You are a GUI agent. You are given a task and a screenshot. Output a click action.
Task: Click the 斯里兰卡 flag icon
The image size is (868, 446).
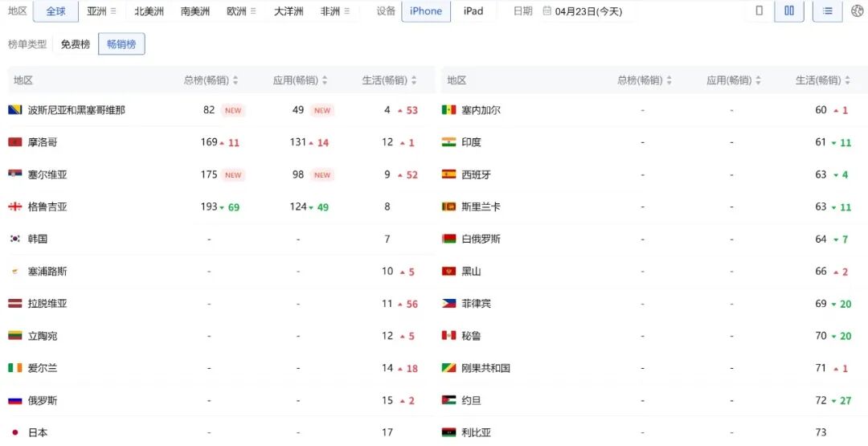(x=449, y=207)
